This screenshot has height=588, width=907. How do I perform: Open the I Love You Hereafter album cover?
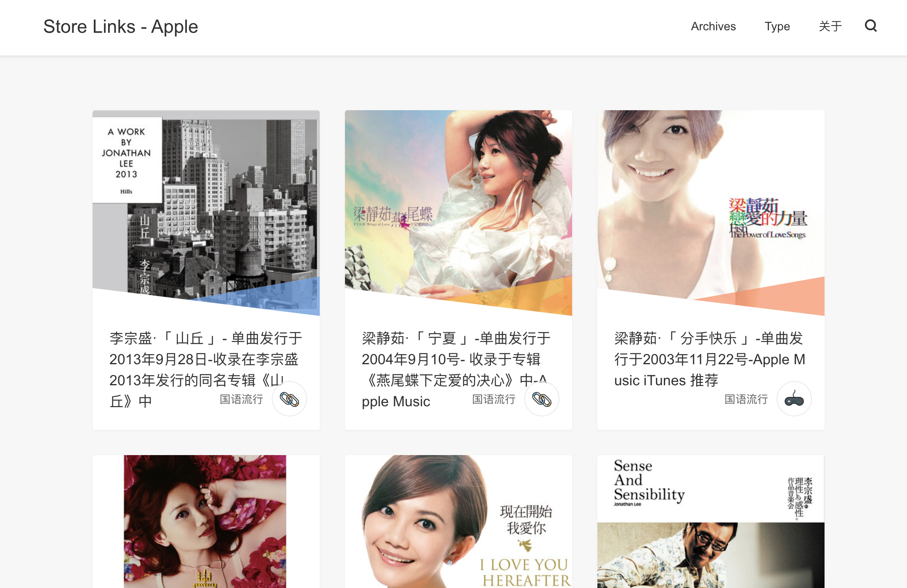pyautogui.click(x=459, y=522)
